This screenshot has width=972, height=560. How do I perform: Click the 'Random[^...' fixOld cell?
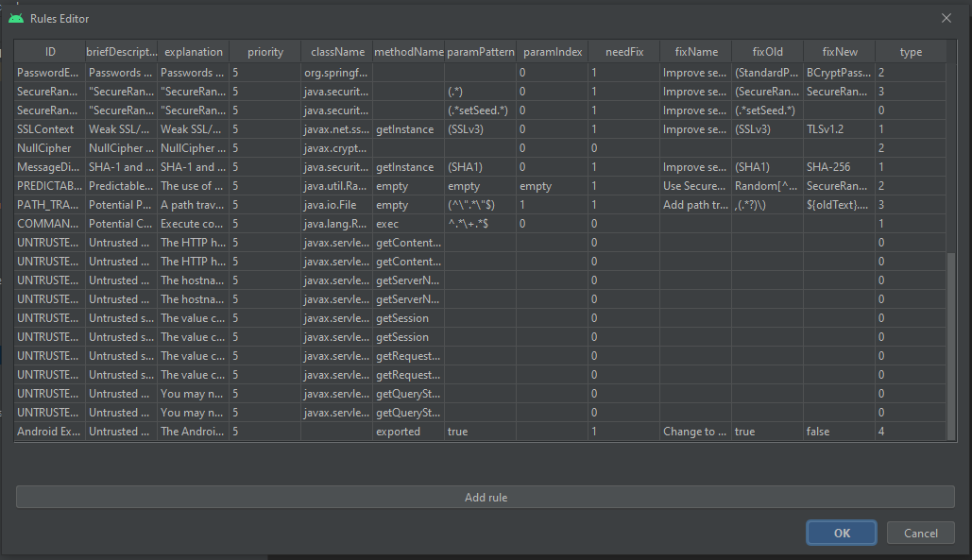(767, 186)
